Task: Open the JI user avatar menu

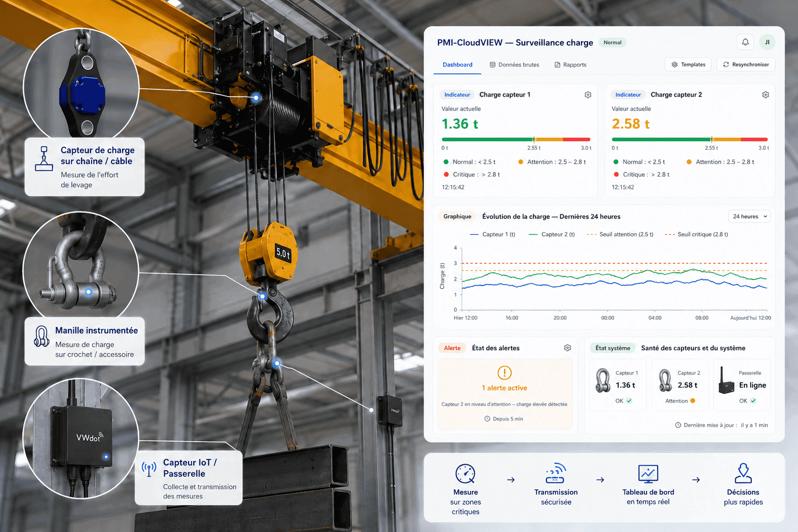Action: coord(767,42)
